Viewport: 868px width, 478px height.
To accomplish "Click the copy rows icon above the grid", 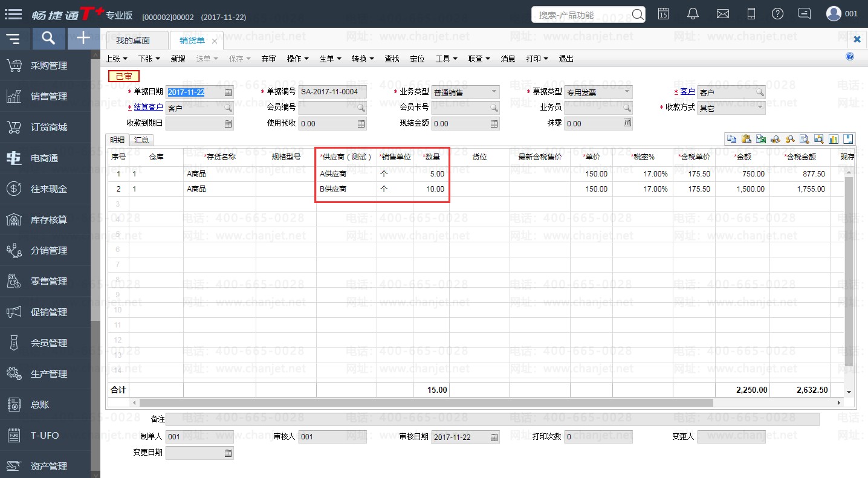I will [731, 139].
